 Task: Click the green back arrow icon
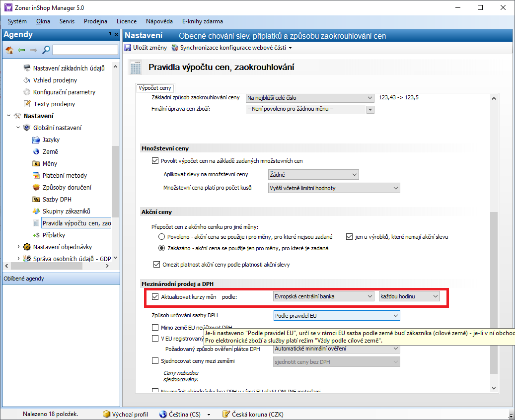point(21,50)
